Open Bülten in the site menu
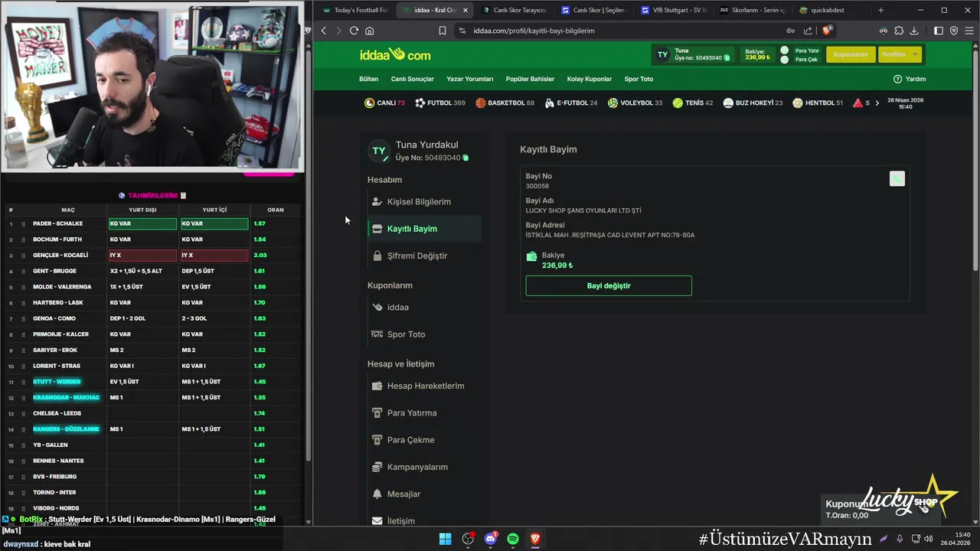 point(369,79)
